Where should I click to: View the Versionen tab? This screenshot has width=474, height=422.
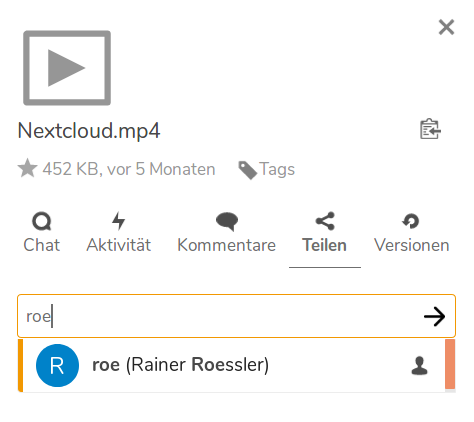pos(411,232)
